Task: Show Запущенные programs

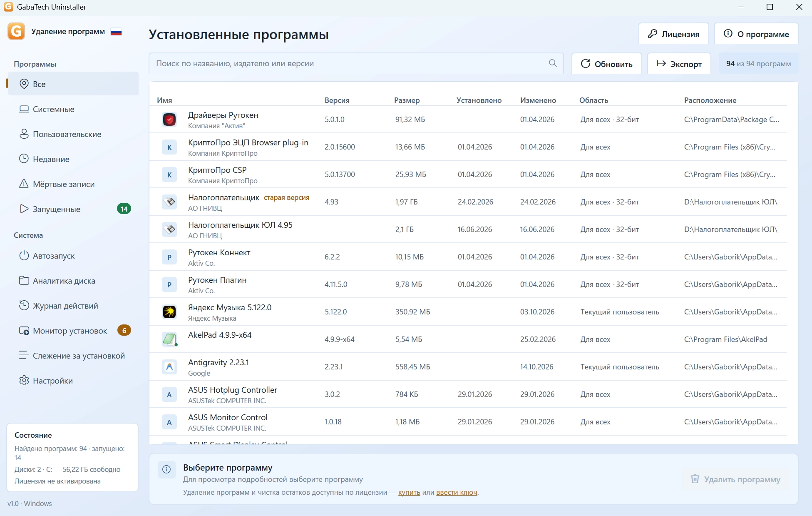Action: pyautogui.click(x=73, y=209)
